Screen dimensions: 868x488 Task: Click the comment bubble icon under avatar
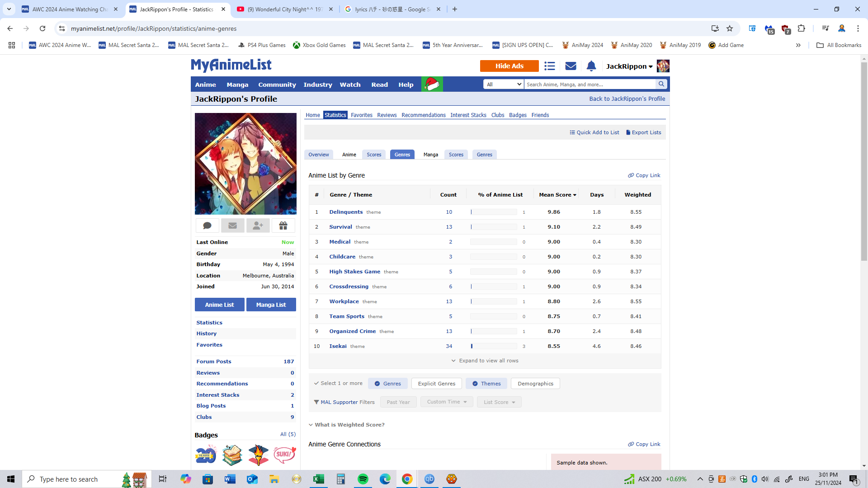208,225
